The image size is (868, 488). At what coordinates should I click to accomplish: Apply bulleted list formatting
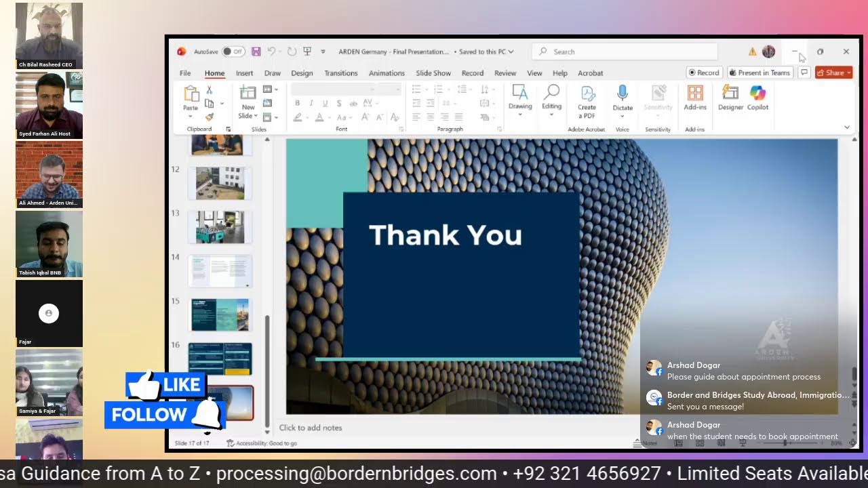point(416,89)
